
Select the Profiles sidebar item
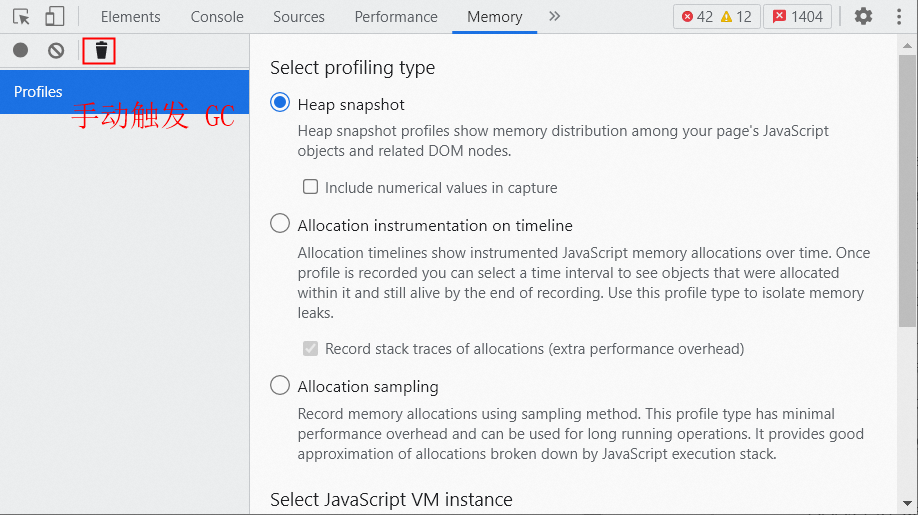coord(125,92)
